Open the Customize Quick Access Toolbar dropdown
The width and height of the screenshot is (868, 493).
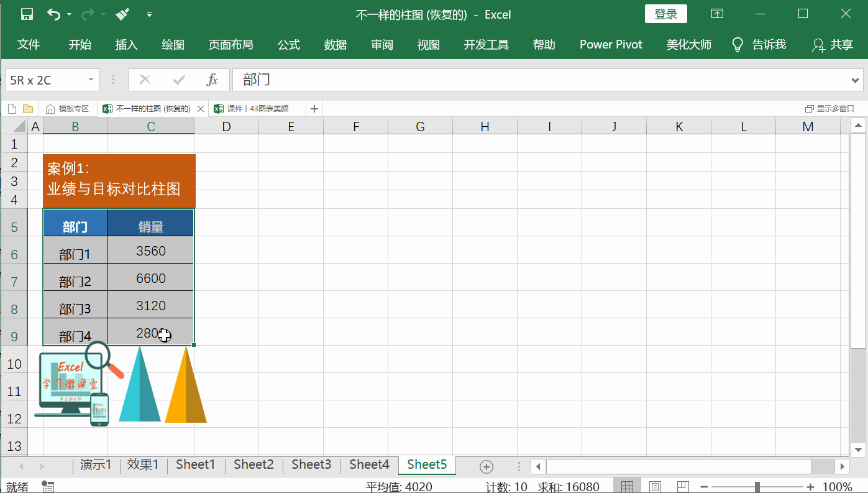click(x=149, y=14)
